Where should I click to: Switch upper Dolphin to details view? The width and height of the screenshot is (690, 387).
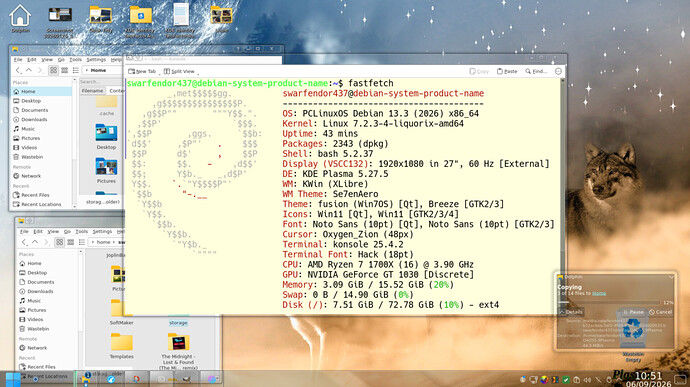(x=76, y=70)
